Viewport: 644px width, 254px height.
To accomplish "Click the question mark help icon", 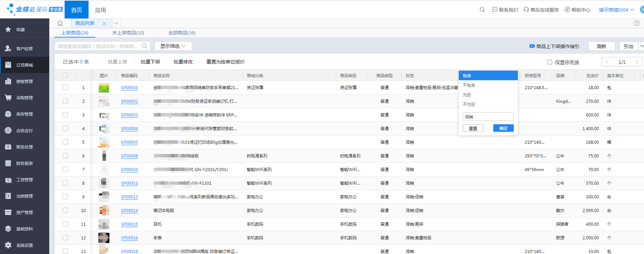I will [x=637, y=23].
